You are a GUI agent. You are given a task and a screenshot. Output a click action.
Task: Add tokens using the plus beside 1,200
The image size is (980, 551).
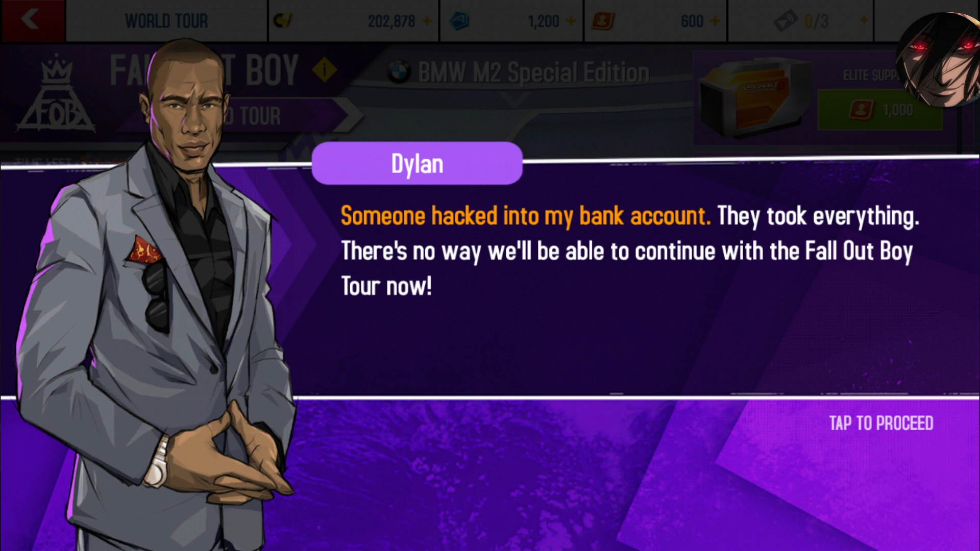pos(571,21)
